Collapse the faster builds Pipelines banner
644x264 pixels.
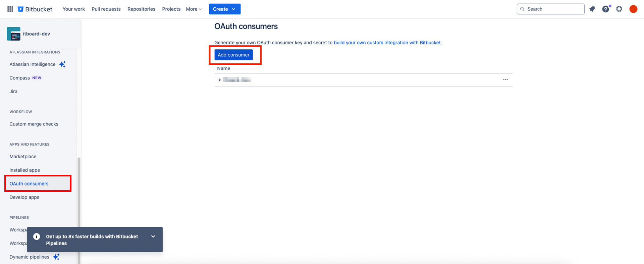[153, 236]
